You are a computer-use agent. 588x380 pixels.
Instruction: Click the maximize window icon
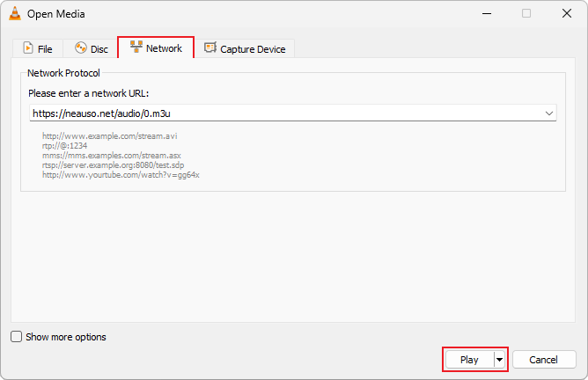pyautogui.click(x=526, y=14)
